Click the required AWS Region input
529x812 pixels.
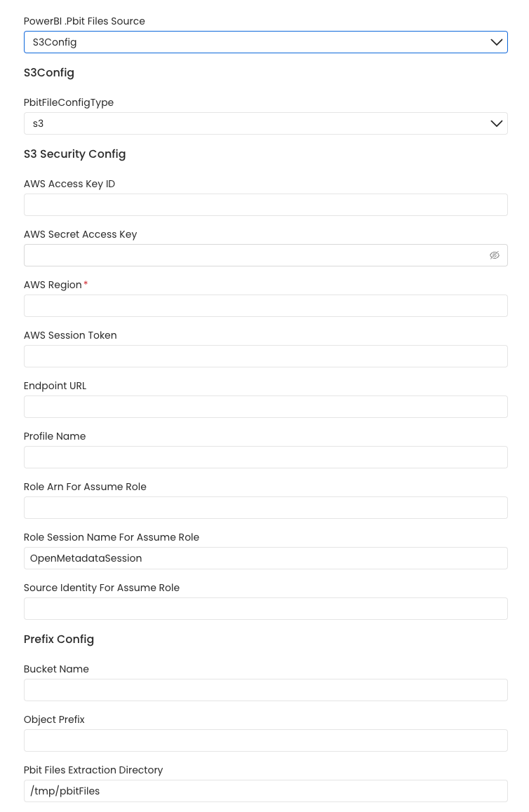(x=265, y=305)
